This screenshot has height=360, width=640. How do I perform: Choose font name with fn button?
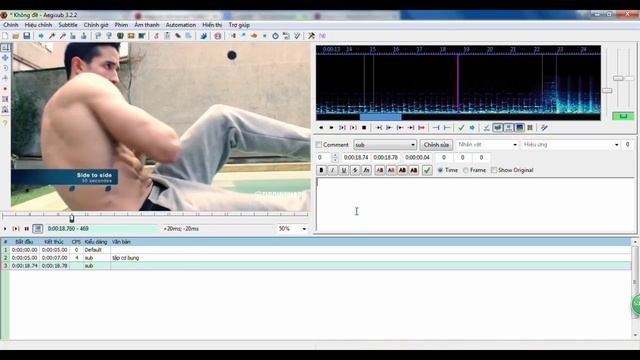click(x=367, y=170)
